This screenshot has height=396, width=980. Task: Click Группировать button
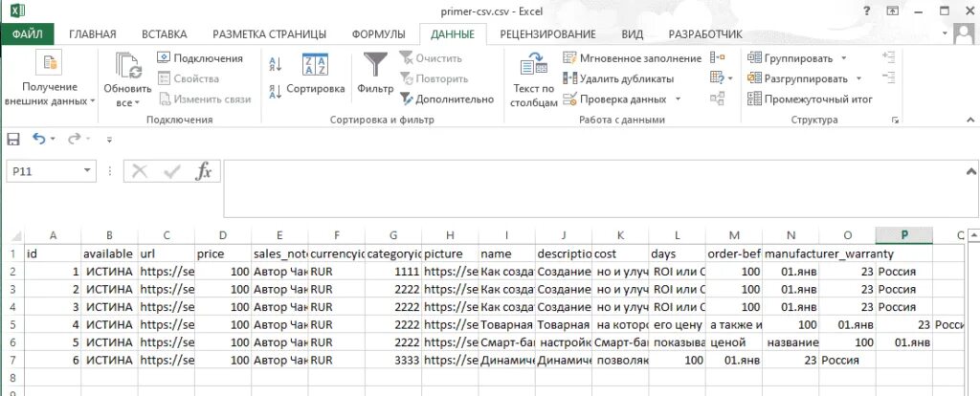(791, 58)
